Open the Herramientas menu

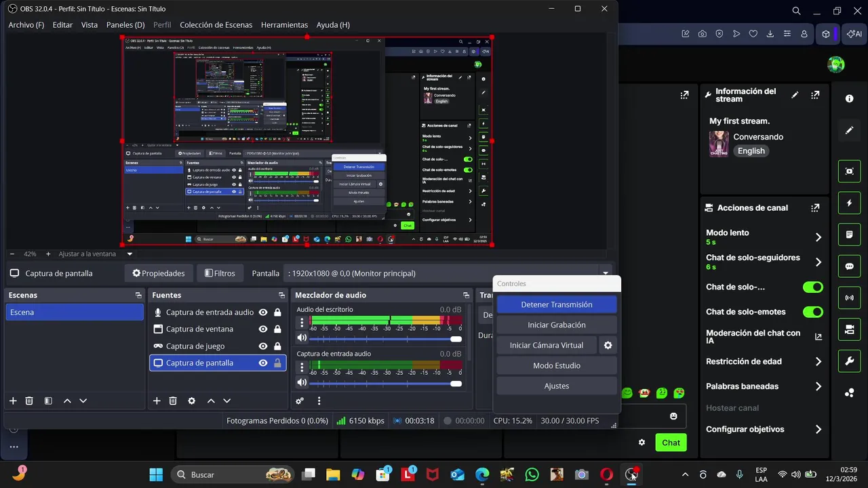(x=284, y=24)
